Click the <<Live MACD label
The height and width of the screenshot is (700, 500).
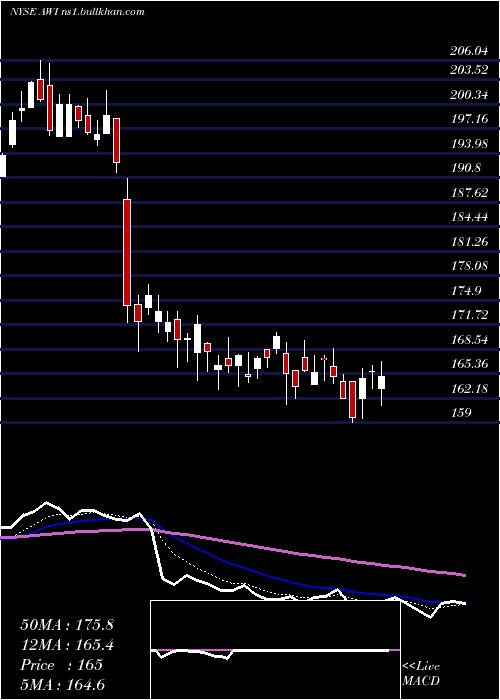click(421, 674)
